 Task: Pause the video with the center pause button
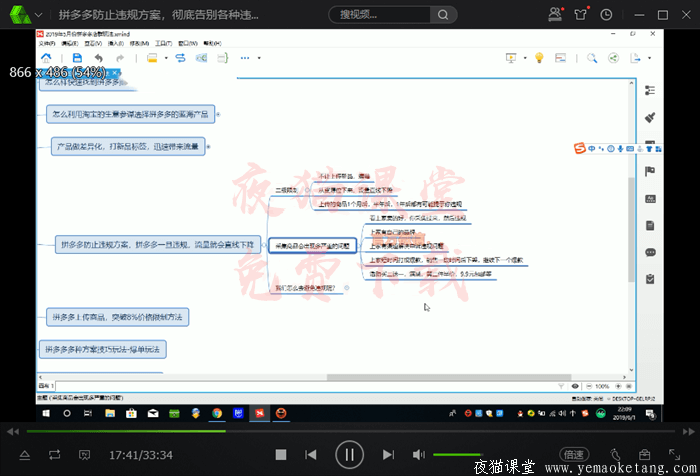click(x=350, y=455)
